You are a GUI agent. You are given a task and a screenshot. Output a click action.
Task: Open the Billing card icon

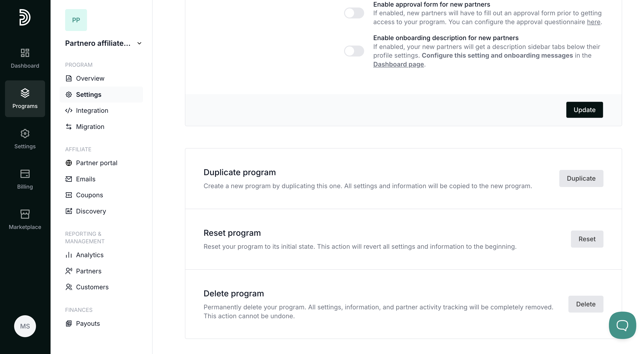tap(25, 174)
